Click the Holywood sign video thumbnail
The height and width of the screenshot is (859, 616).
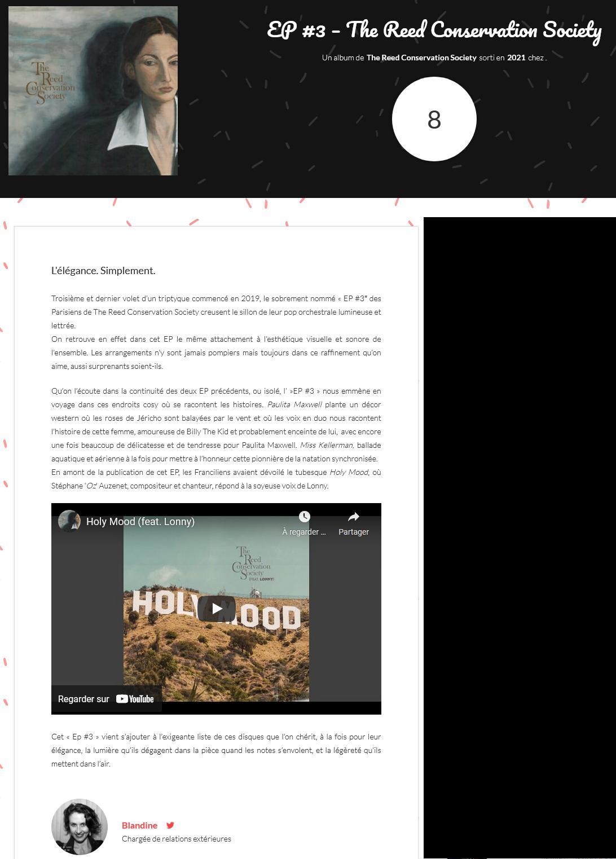[x=216, y=609]
